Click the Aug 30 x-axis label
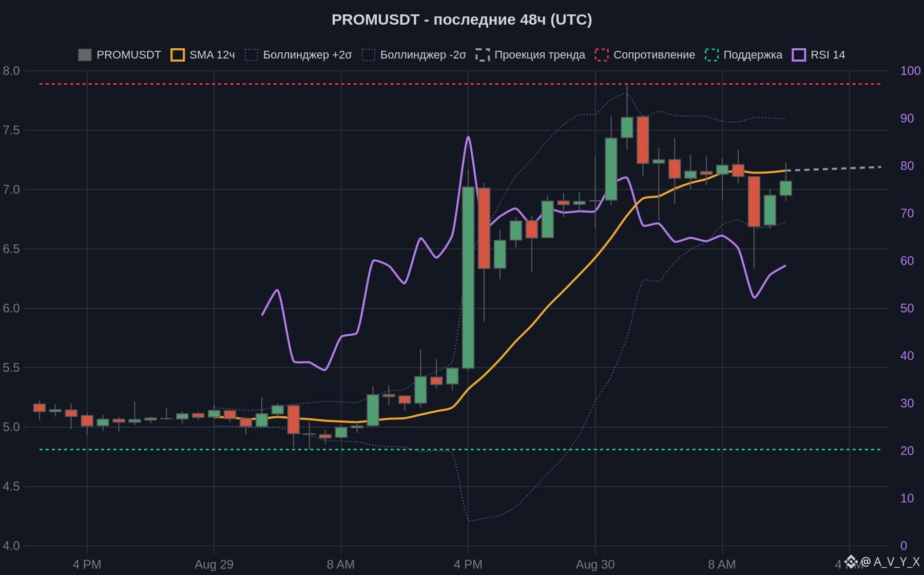The width and height of the screenshot is (924, 575). point(595,565)
